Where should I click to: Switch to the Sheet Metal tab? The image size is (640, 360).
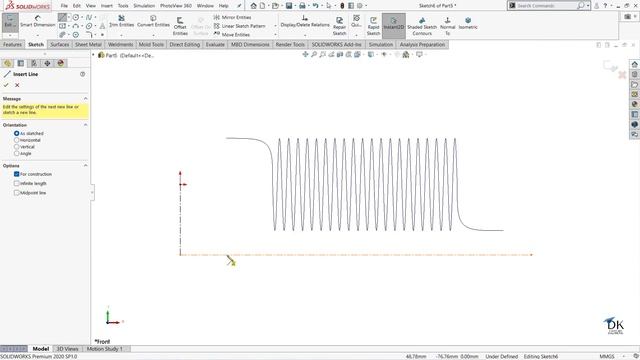88,44
